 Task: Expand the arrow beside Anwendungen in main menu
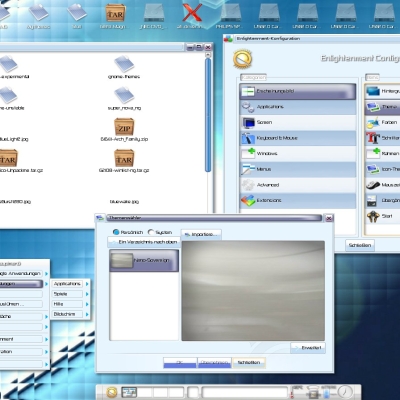[x=46, y=284]
